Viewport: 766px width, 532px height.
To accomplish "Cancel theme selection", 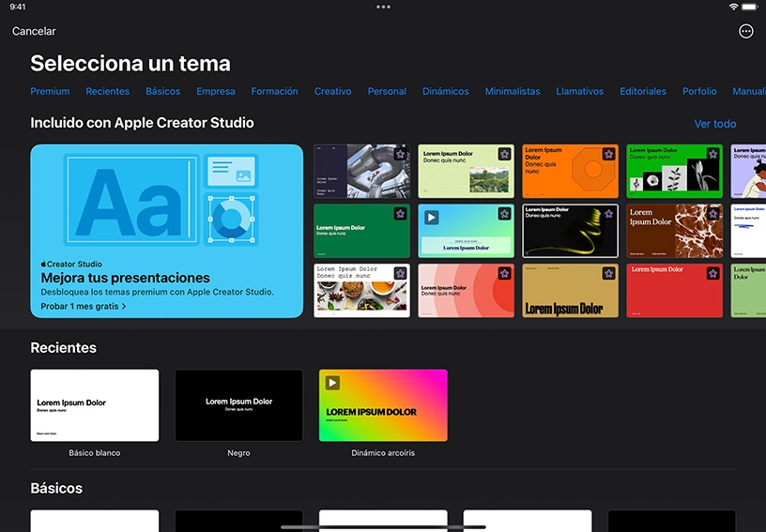I will pyautogui.click(x=34, y=31).
